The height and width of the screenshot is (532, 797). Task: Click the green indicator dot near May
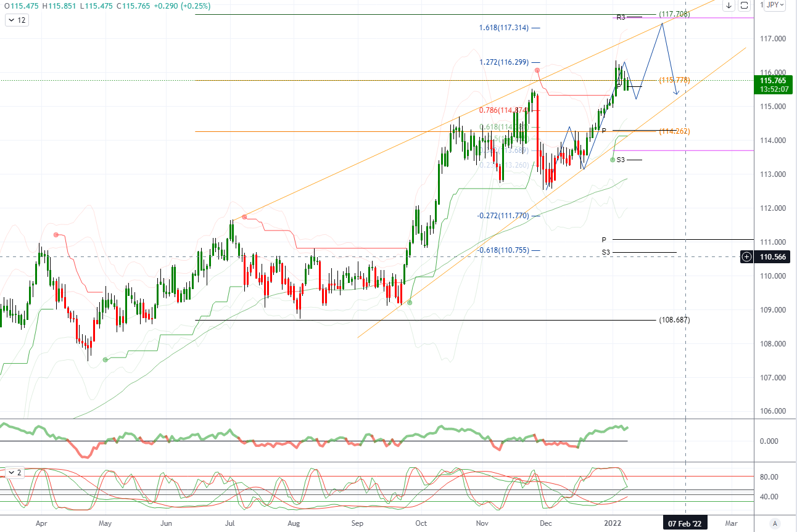coord(105,359)
